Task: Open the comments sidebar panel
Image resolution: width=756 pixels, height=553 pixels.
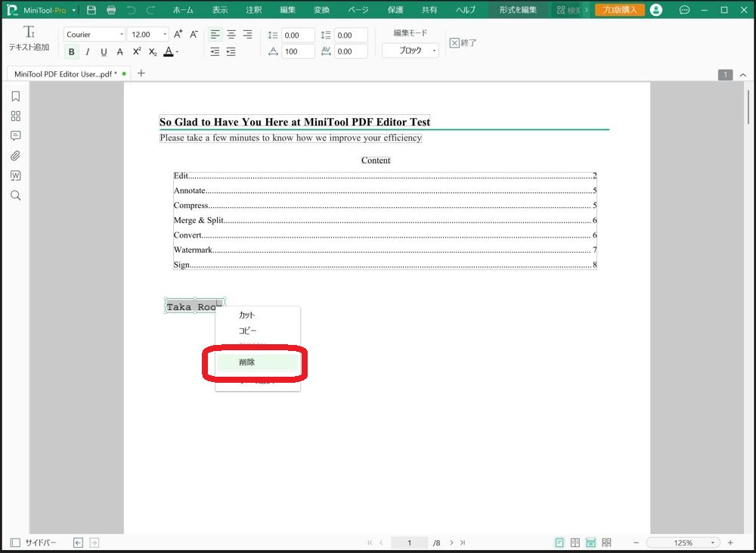Action: tap(15, 135)
